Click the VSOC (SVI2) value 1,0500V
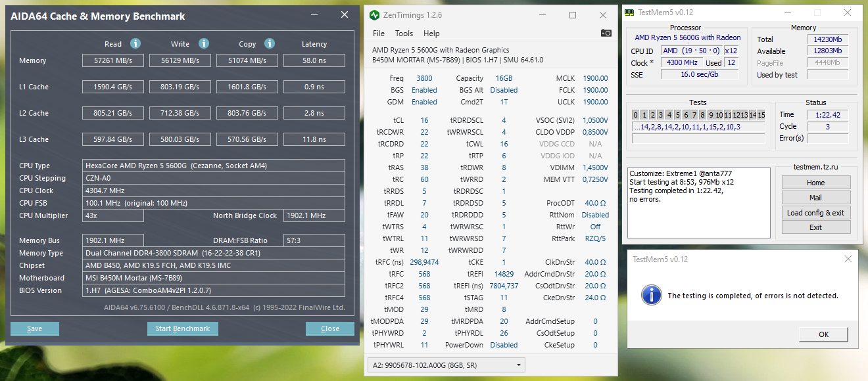The height and width of the screenshot is (381, 868). pyautogui.click(x=596, y=120)
